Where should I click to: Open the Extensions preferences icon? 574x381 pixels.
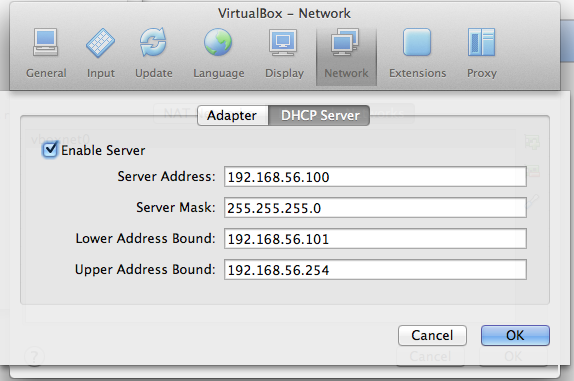[x=417, y=42]
